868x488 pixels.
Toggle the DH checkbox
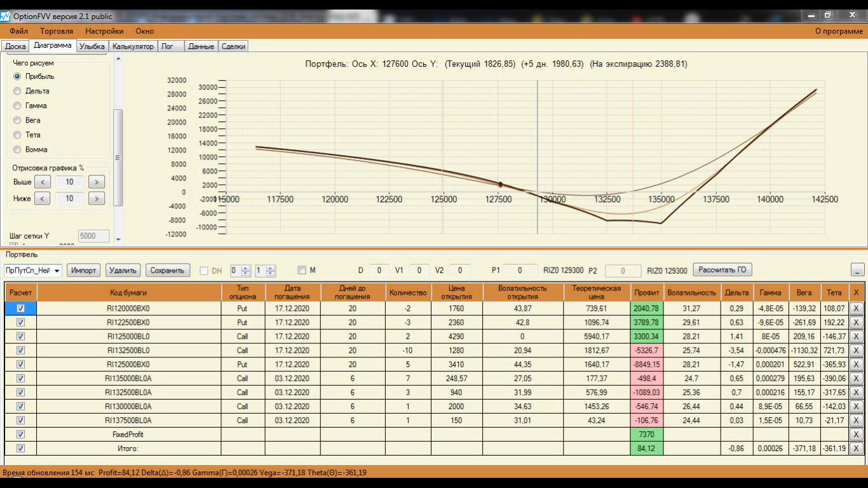coord(204,271)
